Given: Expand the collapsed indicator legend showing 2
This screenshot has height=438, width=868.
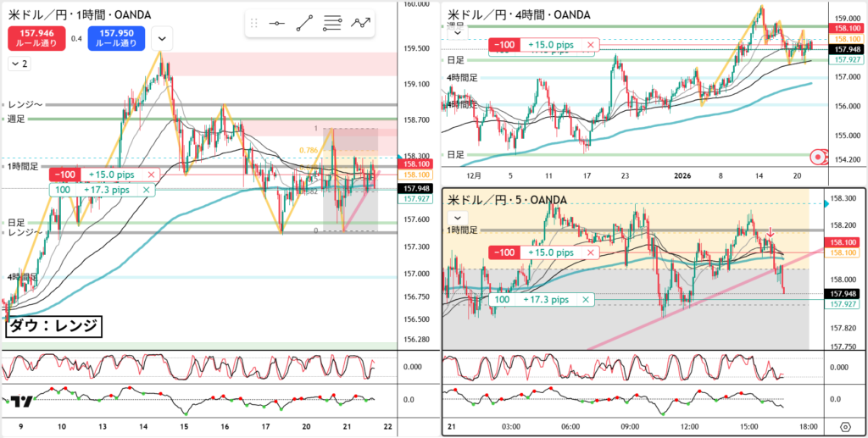Looking at the screenshot, I should [x=19, y=64].
